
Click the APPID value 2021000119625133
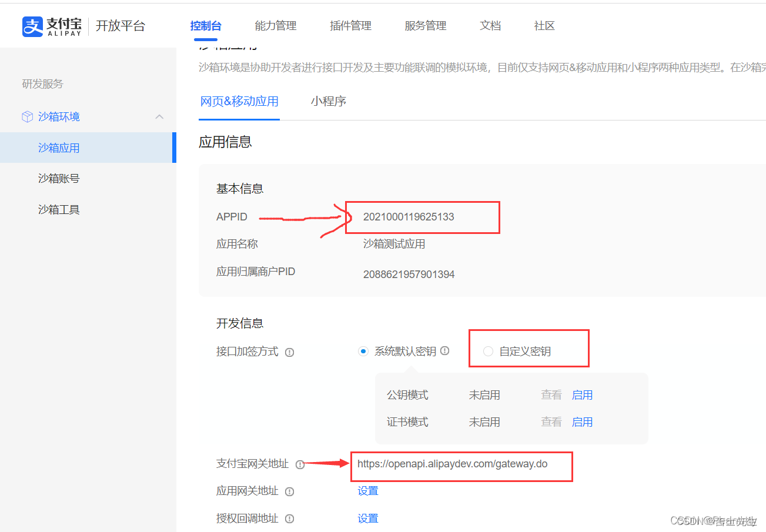[409, 217]
